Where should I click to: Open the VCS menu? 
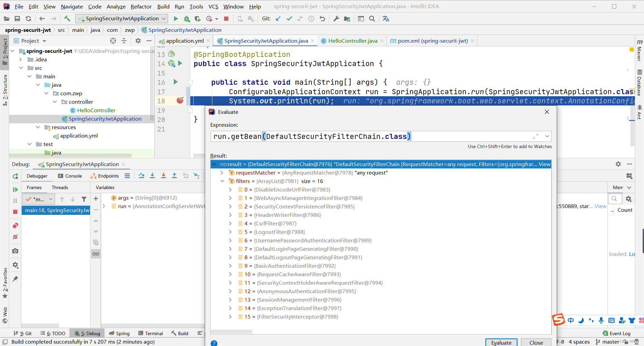pyautogui.click(x=213, y=6)
